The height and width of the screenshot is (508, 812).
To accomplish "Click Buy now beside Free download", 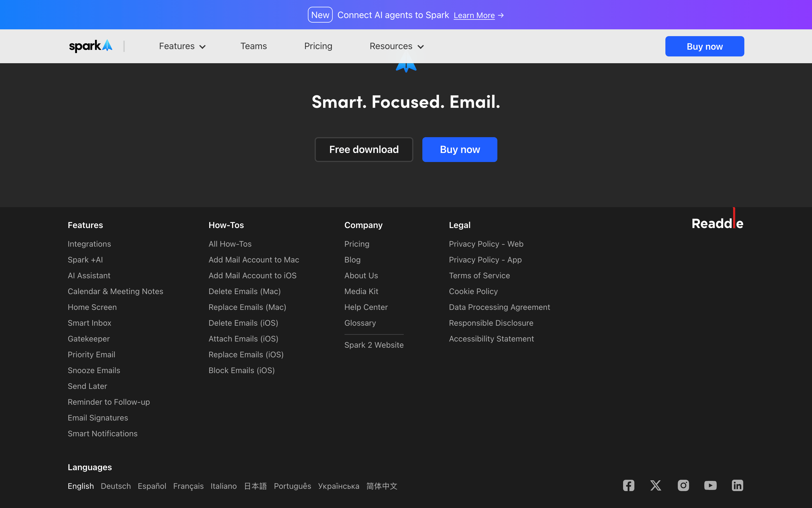I will 460,150.
